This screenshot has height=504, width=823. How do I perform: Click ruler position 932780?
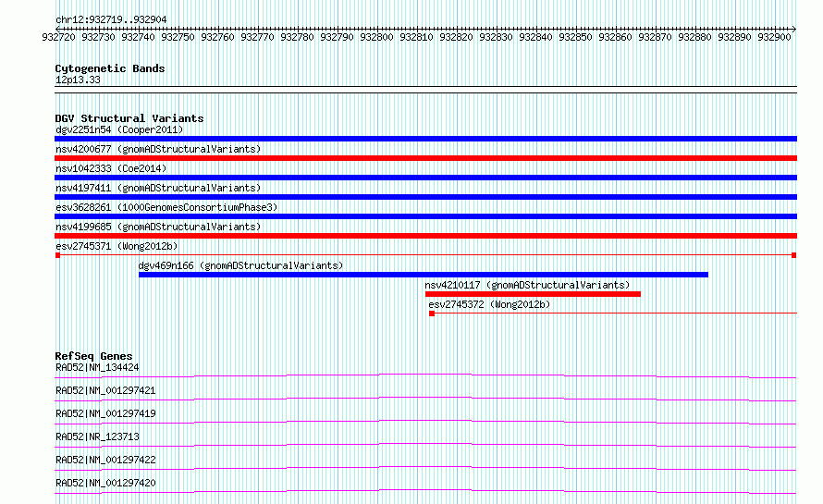297,37
